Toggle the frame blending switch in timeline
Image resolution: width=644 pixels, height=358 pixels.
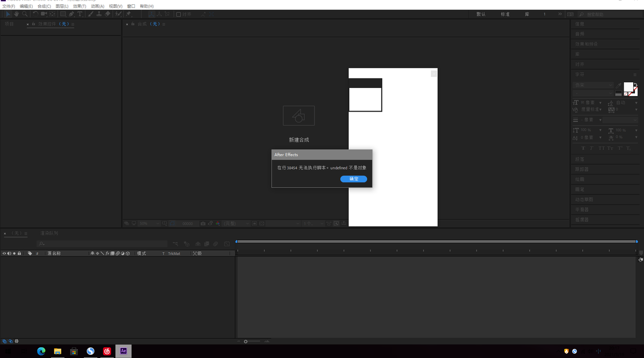point(112,253)
